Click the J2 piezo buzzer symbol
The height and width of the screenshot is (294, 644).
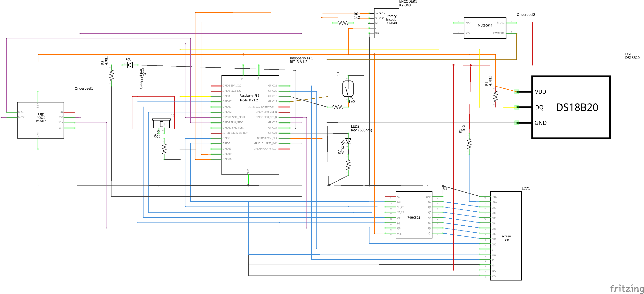(x=161, y=123)
